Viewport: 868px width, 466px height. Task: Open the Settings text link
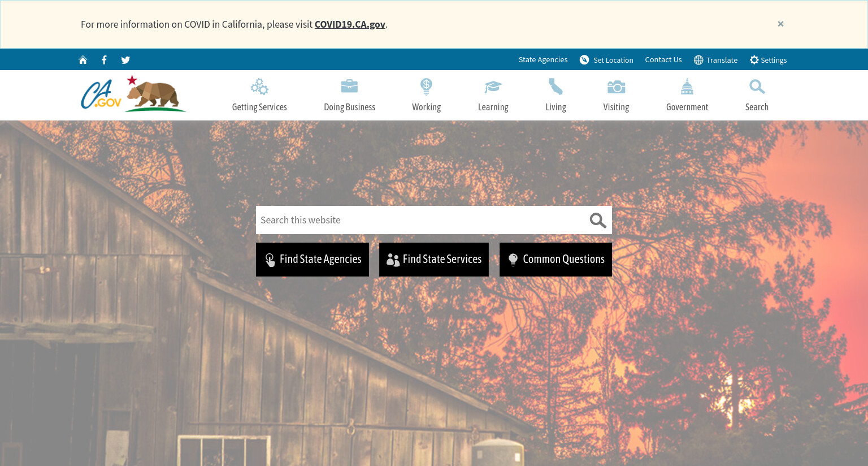point(774,60)
